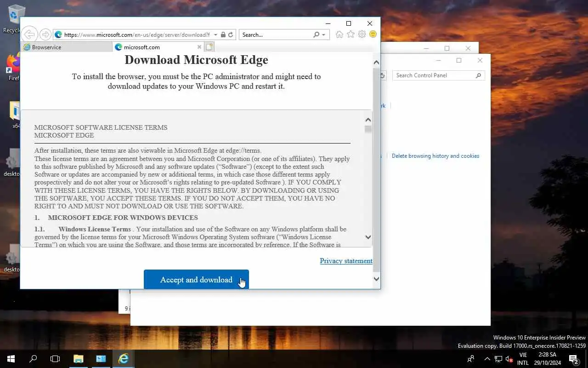588x368 pixels.
Task: Open Favorites star icon
Action: click(x=351, y=34)
